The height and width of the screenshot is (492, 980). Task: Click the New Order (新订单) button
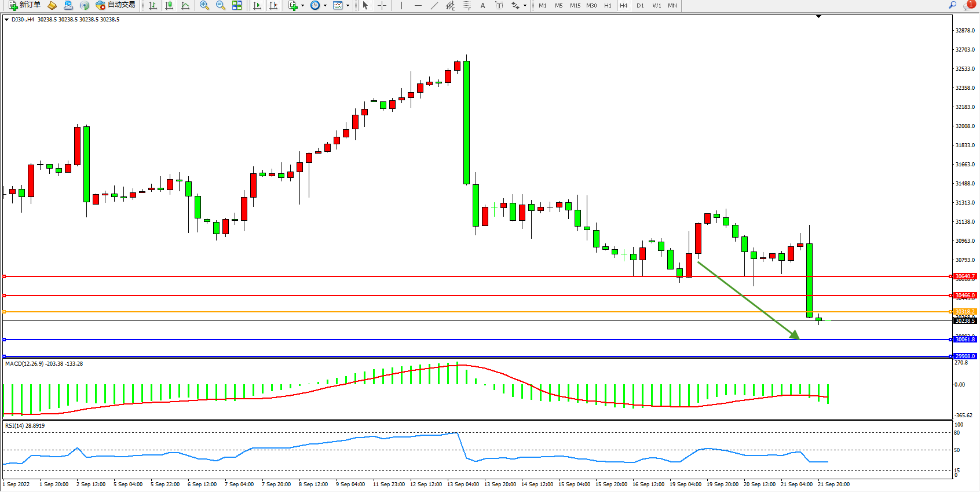click(x=24, y=5)
